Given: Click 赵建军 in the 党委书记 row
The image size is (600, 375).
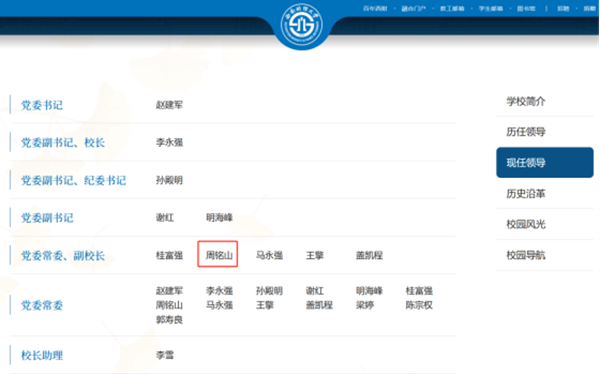Looking at the screenshot, I should click(169, 105).
